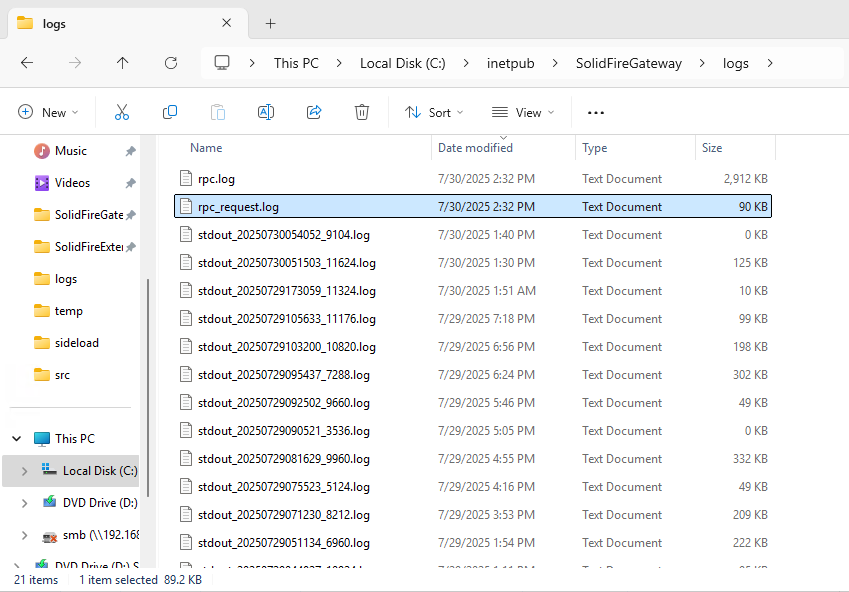Go up one folder level arrow
Image resolution: width=849 pixels, height=592 pixels.
pos(122,63)
